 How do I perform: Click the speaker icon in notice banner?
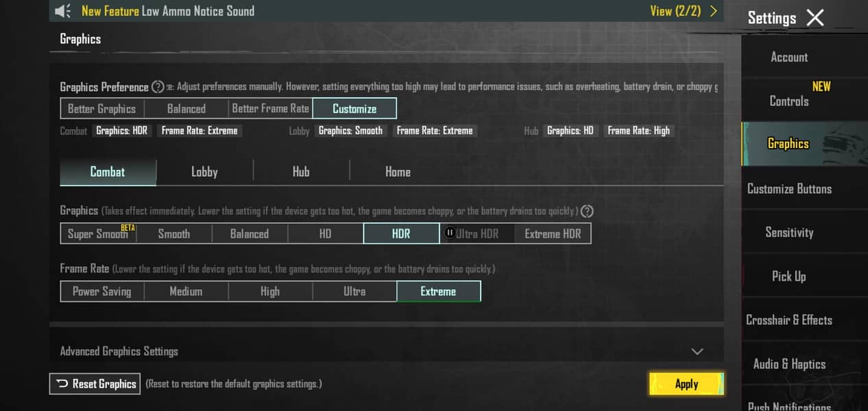62,11
